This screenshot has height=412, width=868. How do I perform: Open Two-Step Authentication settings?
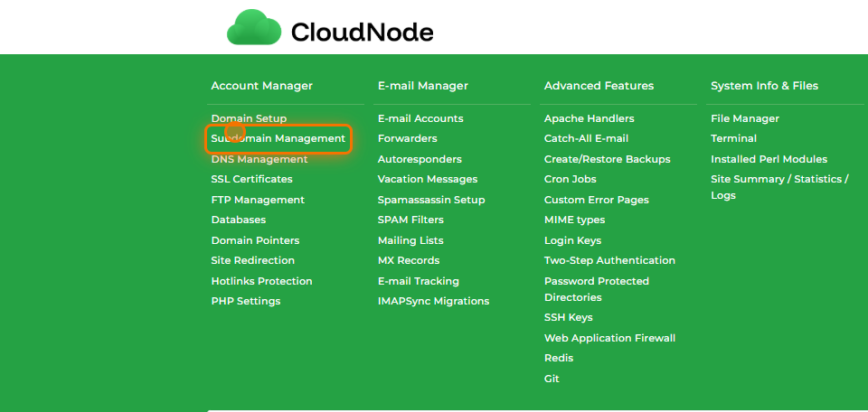click(609, 260)
